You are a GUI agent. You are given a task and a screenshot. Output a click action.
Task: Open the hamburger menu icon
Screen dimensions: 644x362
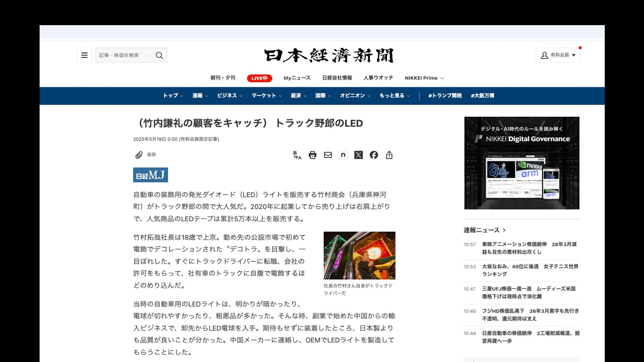coord(85,55)
